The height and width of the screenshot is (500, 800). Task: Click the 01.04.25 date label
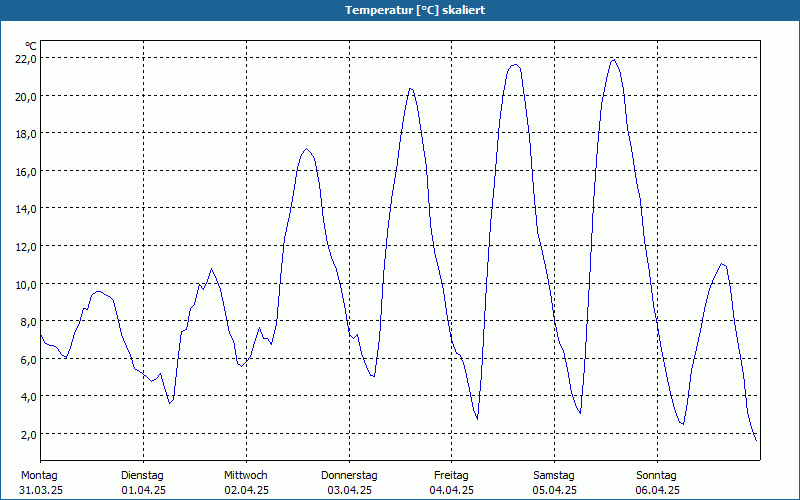(x=143, y=490)
